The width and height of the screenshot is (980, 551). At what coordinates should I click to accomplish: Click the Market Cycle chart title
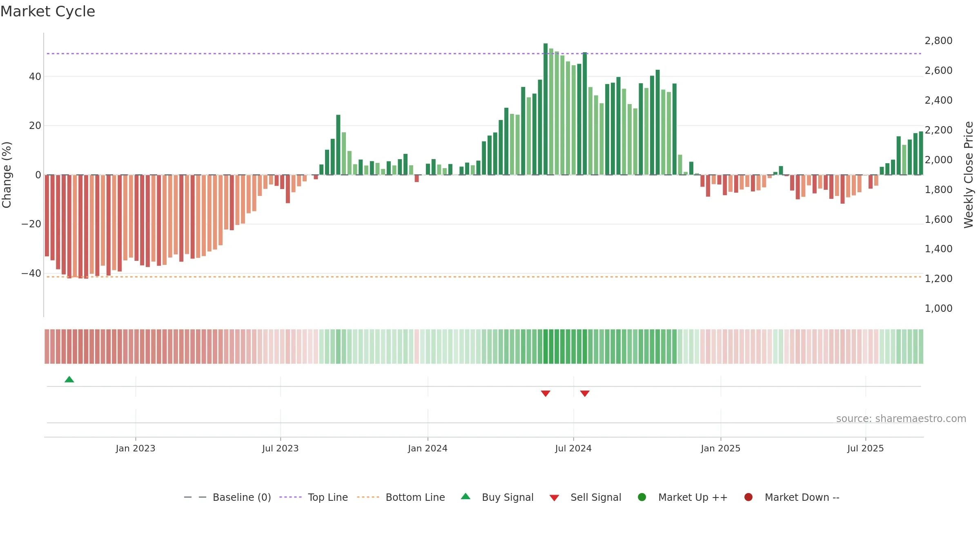tap(48, 11)
